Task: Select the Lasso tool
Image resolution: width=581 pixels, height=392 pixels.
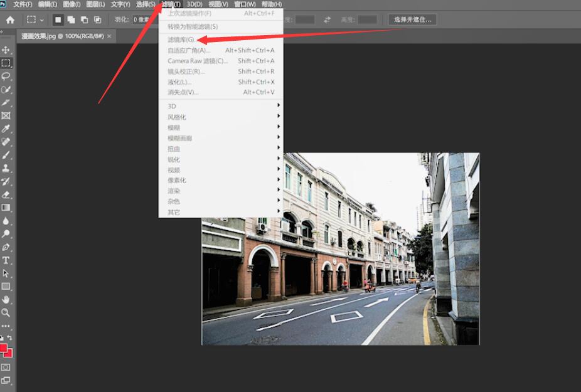Action: click(x=6, y=77)
